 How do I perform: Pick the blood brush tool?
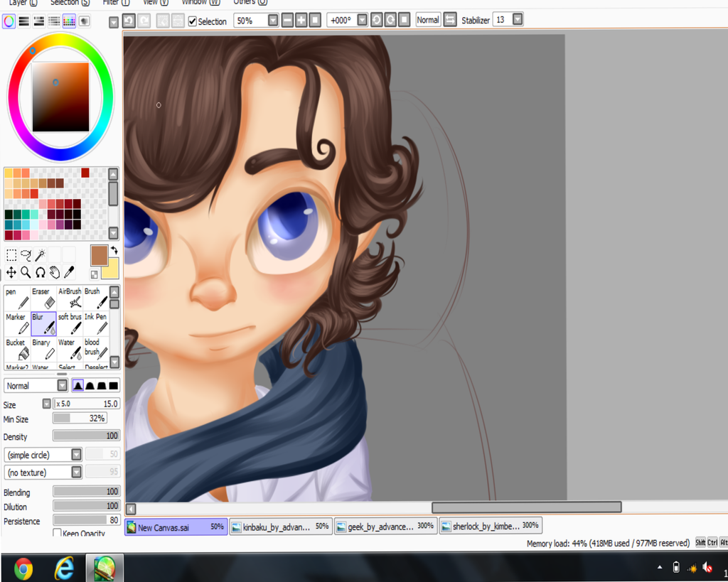pos(96,349)
